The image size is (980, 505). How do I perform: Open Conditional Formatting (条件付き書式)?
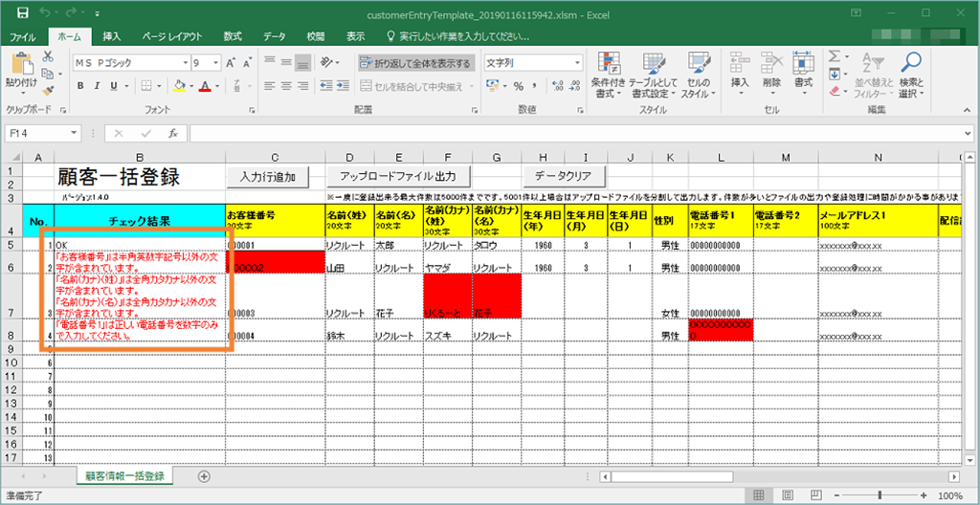[x=605, y=73]
